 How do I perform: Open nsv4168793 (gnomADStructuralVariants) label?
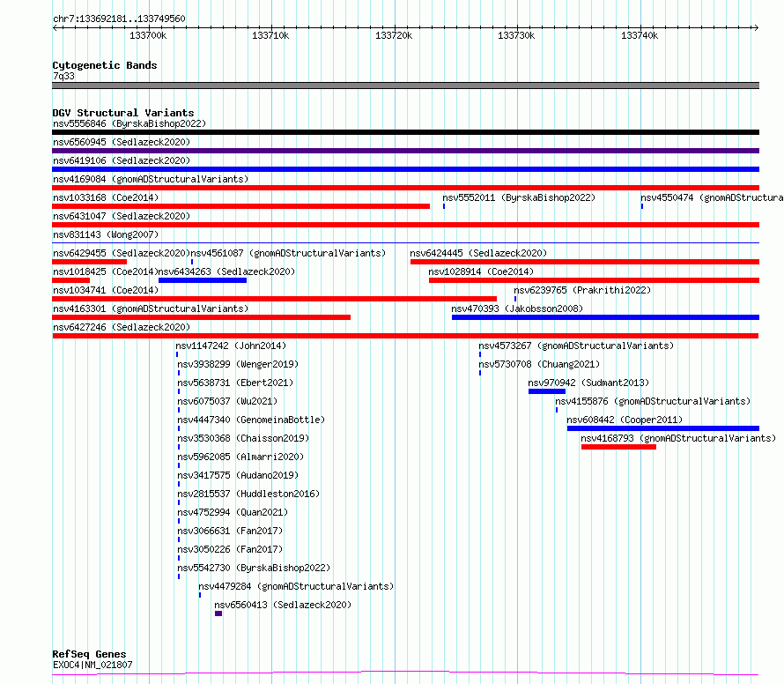tap(678, 438)
